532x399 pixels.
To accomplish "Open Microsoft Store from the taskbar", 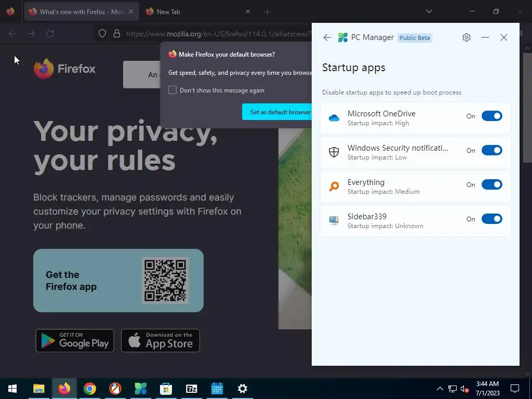I will pyautogui.click(x=166, y=389).
